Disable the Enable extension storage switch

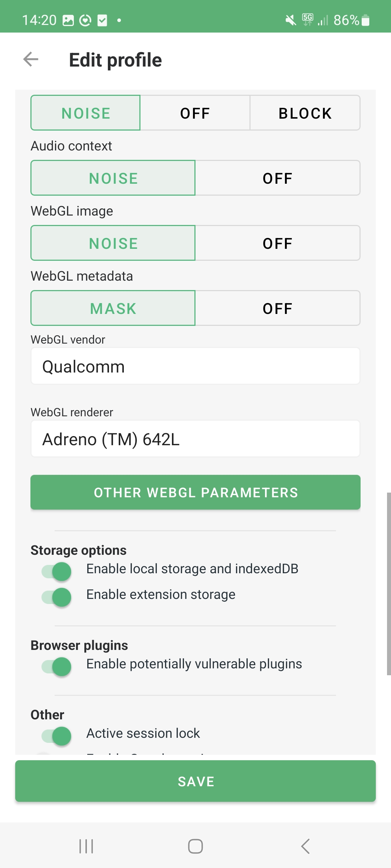[57, 597]
